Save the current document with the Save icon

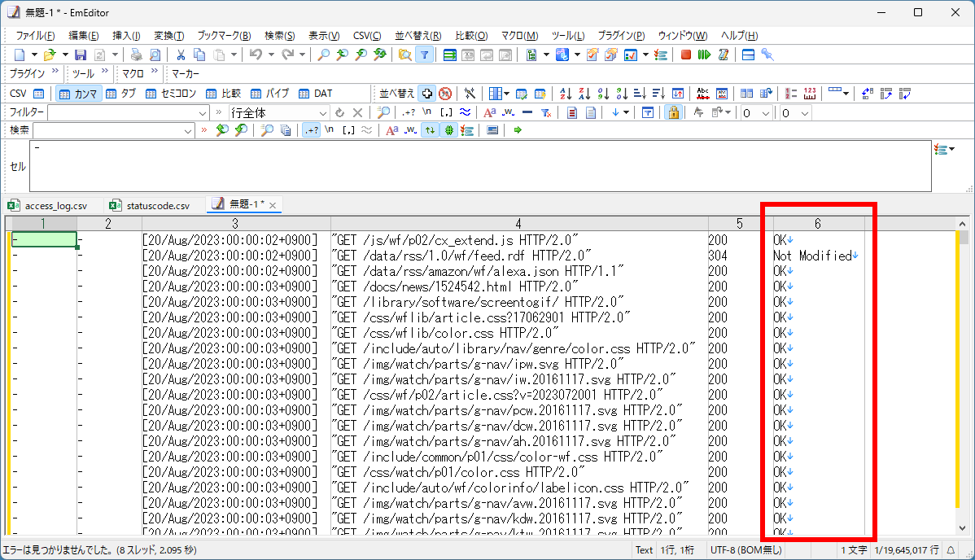click(x=80, y=54)
